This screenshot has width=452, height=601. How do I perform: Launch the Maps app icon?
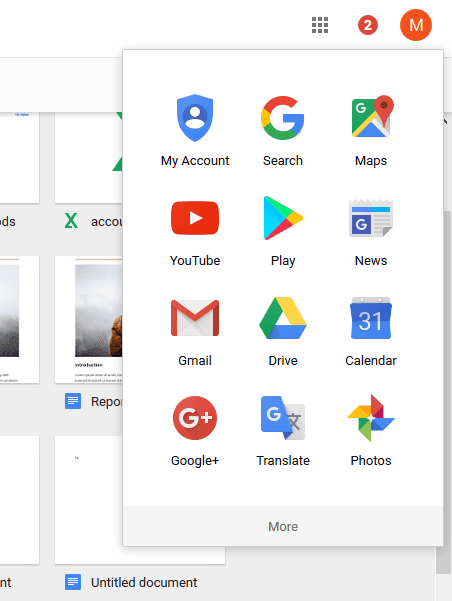(x=373, y=117)
